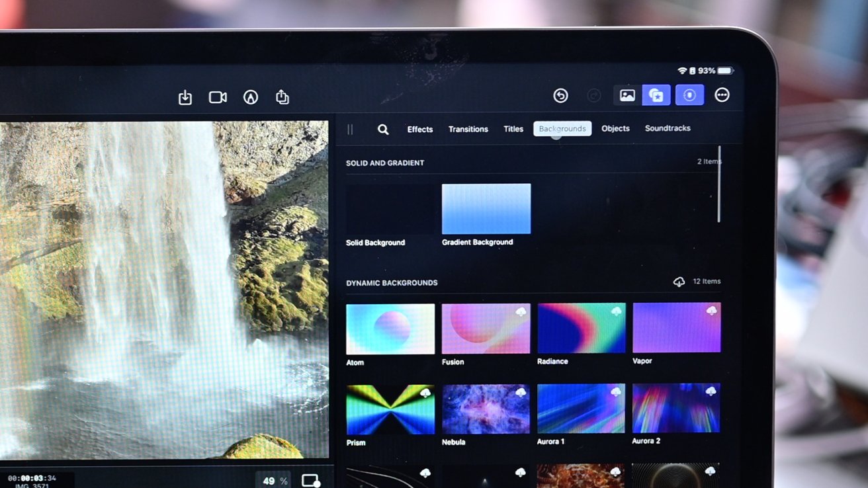
Task: Tap the camera icon to record video
Action: [x=217, y=97]
